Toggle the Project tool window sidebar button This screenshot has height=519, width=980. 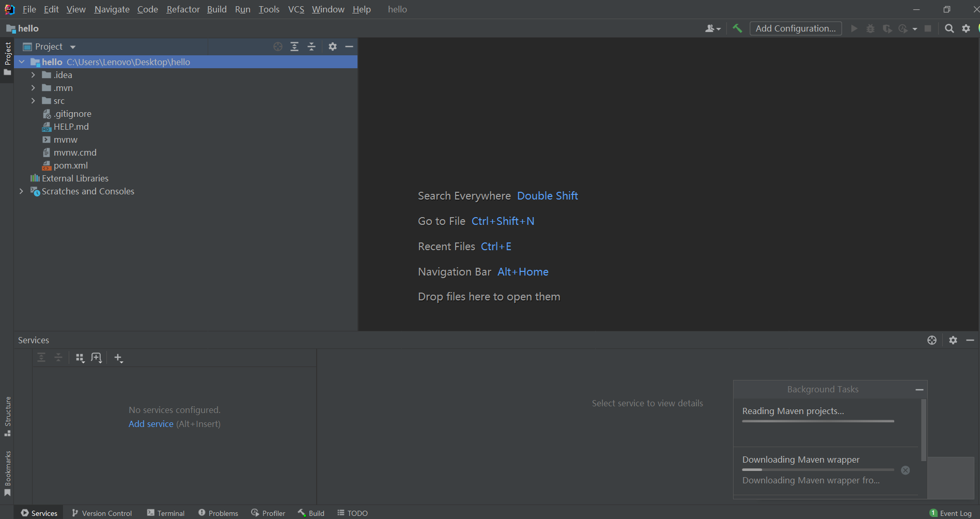pos(7,58)
